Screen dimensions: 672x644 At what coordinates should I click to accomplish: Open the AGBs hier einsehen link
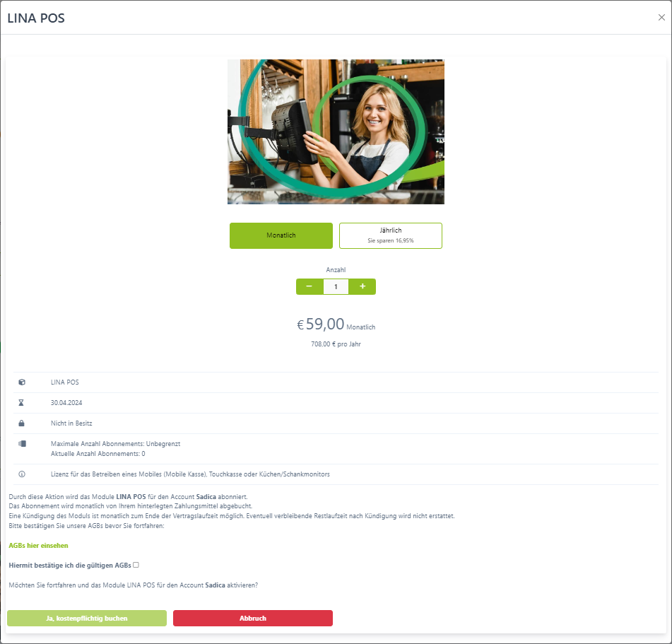coord(39,545)
